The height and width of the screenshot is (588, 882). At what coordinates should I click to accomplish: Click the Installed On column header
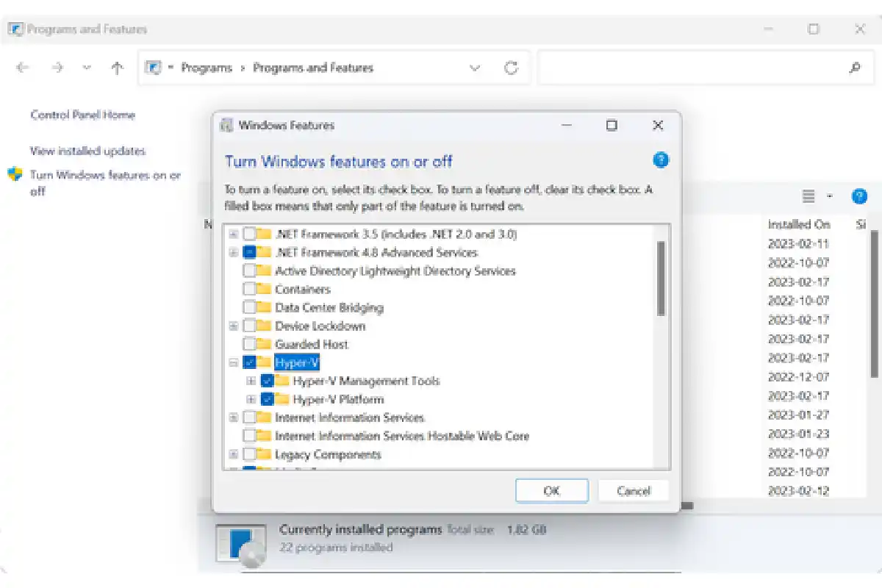[x=799, y=225]
